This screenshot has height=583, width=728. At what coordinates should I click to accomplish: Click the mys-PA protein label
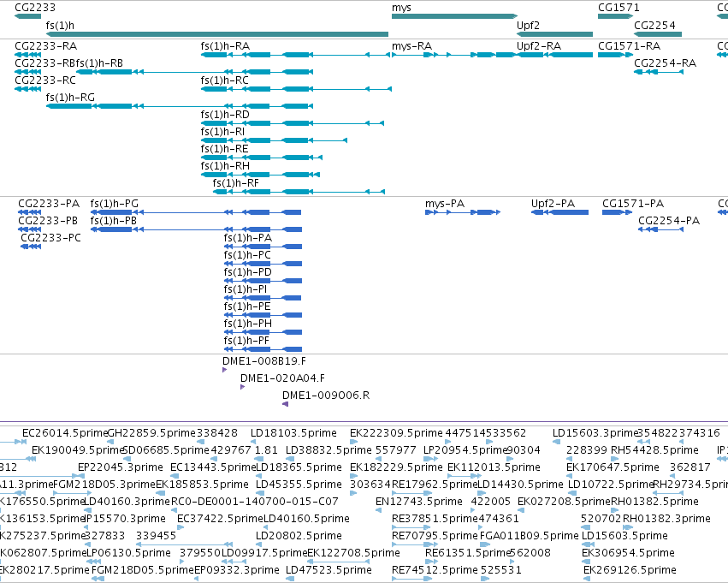click(445, 204)
